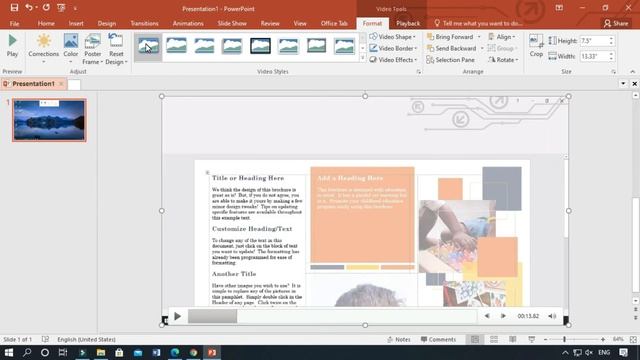Close the Presentation1 document tab

(61, 84)
